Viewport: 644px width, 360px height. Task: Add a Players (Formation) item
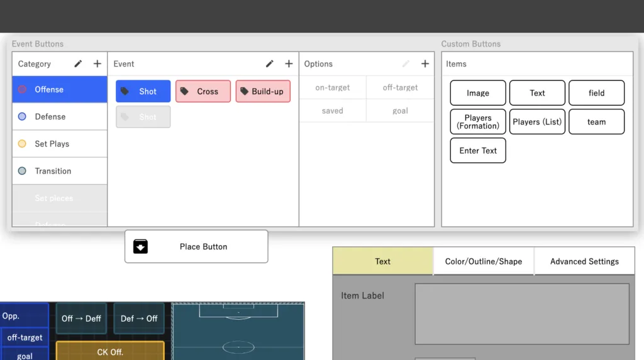point(478,121)
